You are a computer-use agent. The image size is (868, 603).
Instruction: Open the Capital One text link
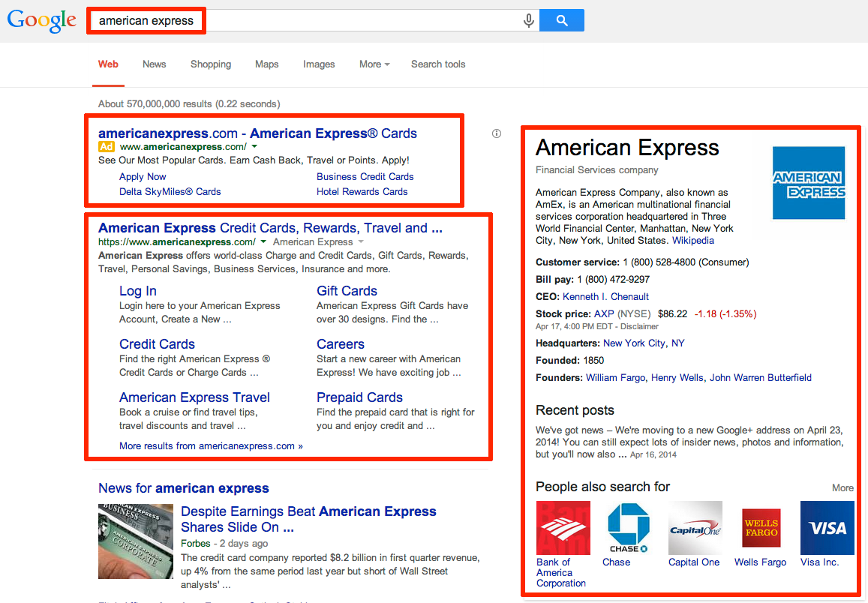(x=694, y=562)
